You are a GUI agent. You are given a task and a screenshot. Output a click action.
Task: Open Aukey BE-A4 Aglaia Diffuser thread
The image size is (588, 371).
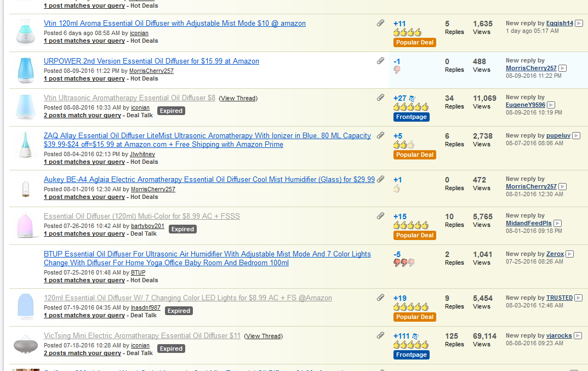coord(209,179)
